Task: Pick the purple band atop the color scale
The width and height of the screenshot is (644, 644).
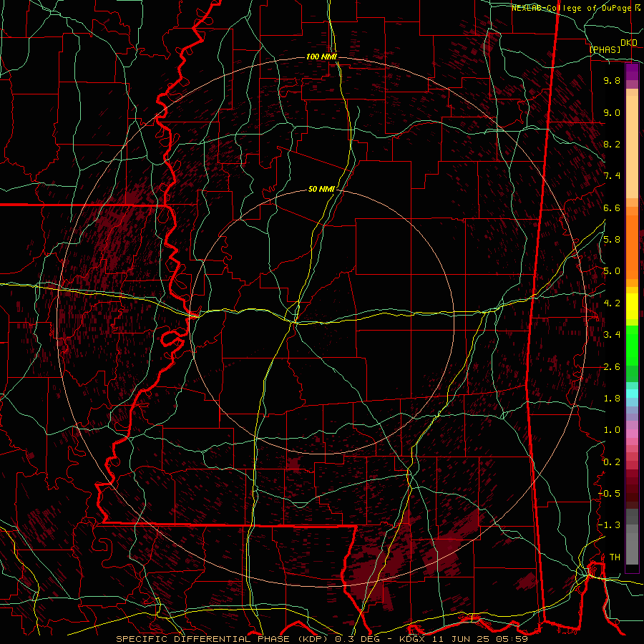Action: pos(632,72)
